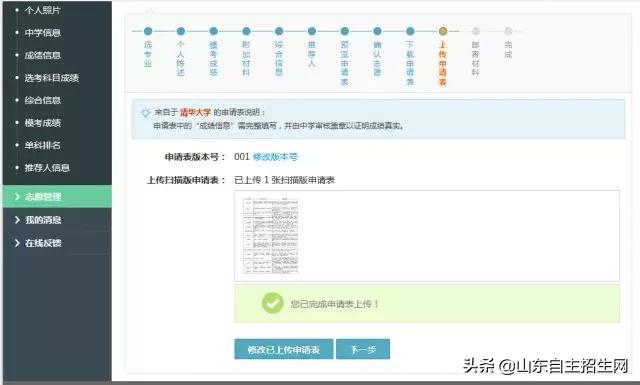
Task: Select 成绩信息 sidebar entry
Action: tap(42, 55)
